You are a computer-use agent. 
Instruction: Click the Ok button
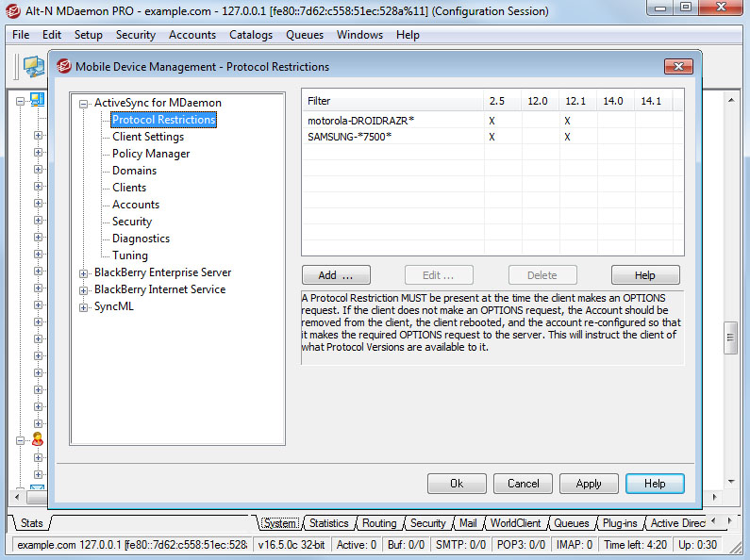pos(457,484)
